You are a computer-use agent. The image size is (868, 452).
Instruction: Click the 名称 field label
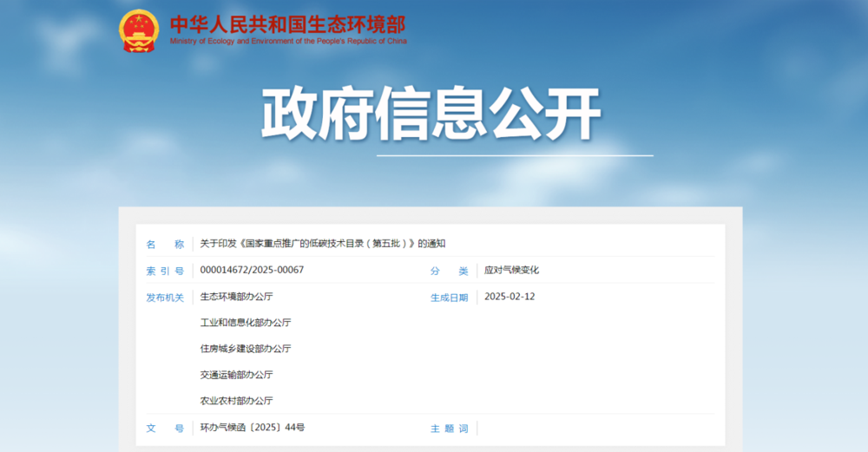pos(165,245)
